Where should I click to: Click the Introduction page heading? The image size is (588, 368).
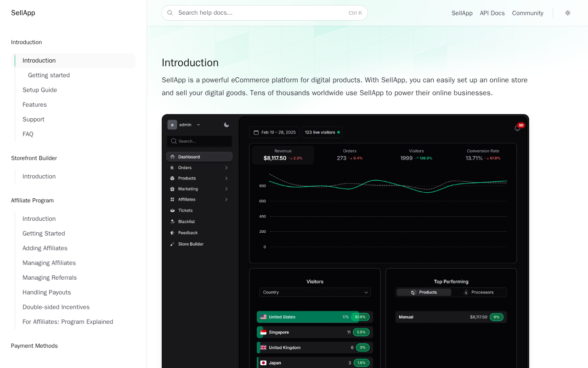pyautogui.click(x=190, y=63)
